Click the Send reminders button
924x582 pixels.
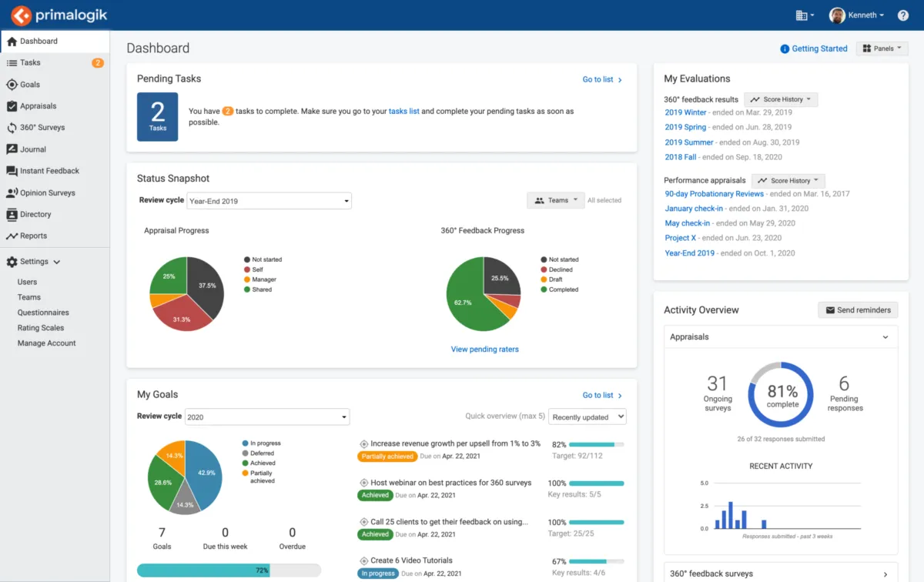[858, 309]
